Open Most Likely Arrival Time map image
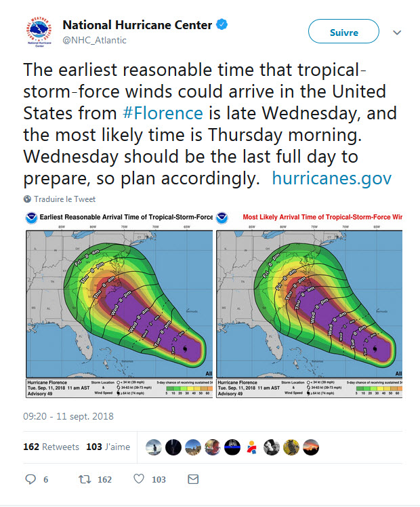The image size is (420, 507). tap(309, 304)
